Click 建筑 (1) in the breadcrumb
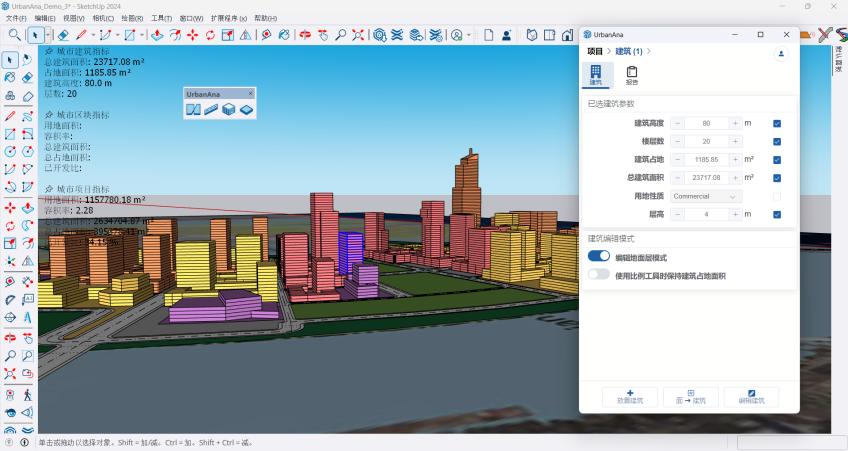The width and height of the screenshot is (848, 451). coord(629,51)
